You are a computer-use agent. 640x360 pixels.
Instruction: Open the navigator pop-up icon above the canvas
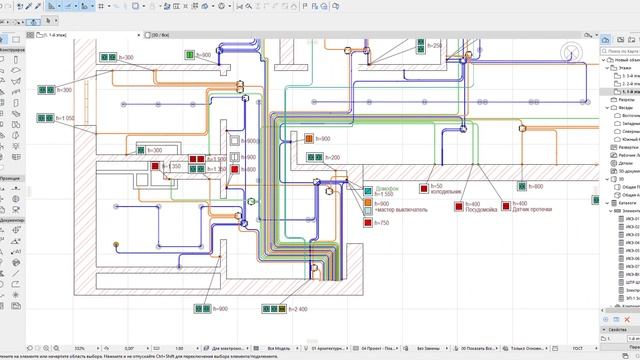pyautogui.click(x=588, y=35)
